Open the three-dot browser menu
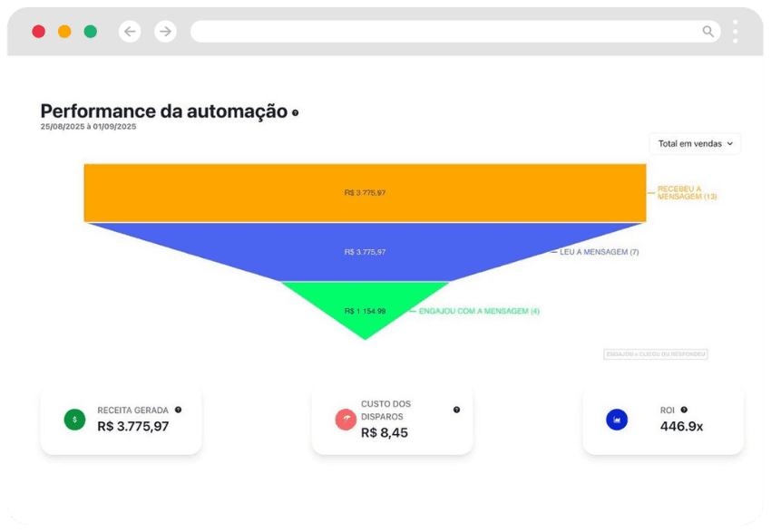 tap(735, 32)
